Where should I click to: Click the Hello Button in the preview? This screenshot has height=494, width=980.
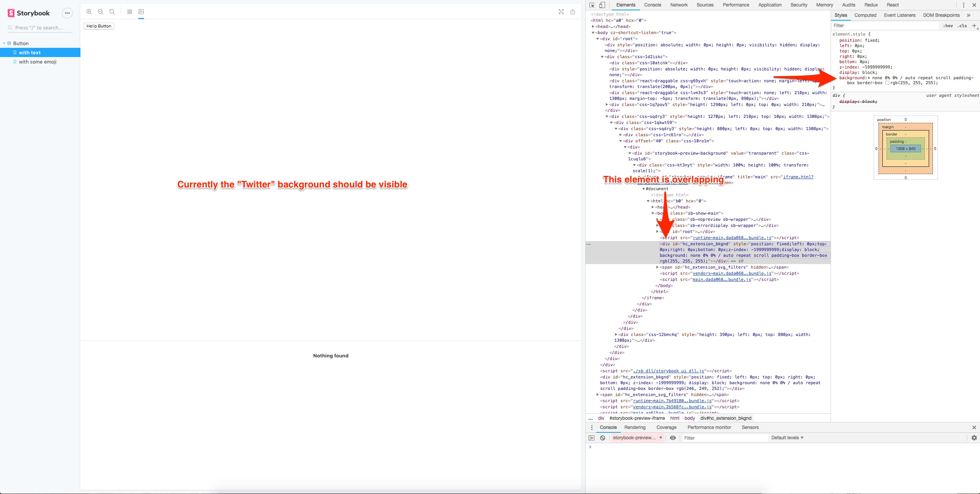99,26
